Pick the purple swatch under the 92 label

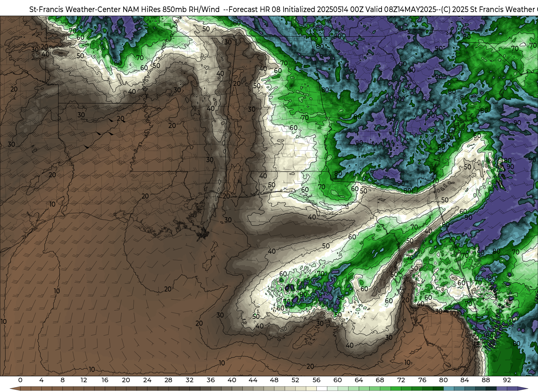(x=512, y=389)
